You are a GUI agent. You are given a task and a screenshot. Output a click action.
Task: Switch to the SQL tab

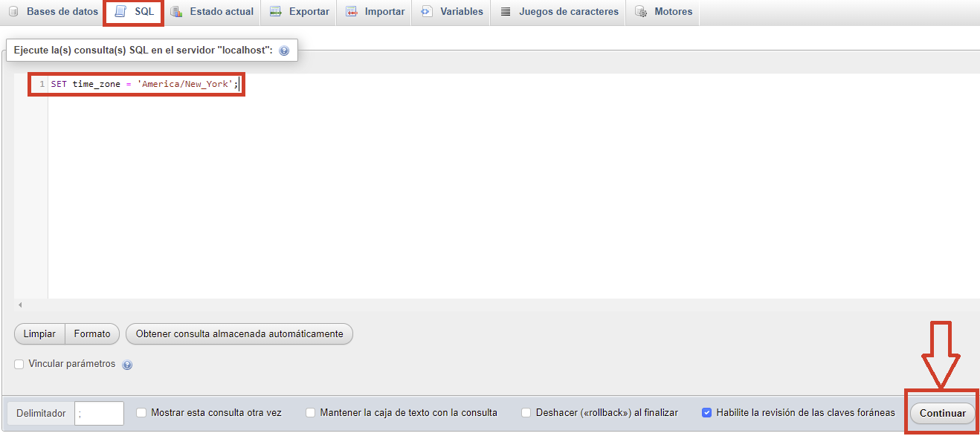134,12
